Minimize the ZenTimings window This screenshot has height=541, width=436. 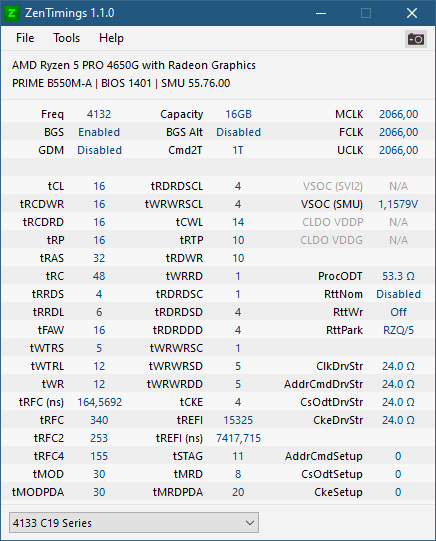pos(321,13)
